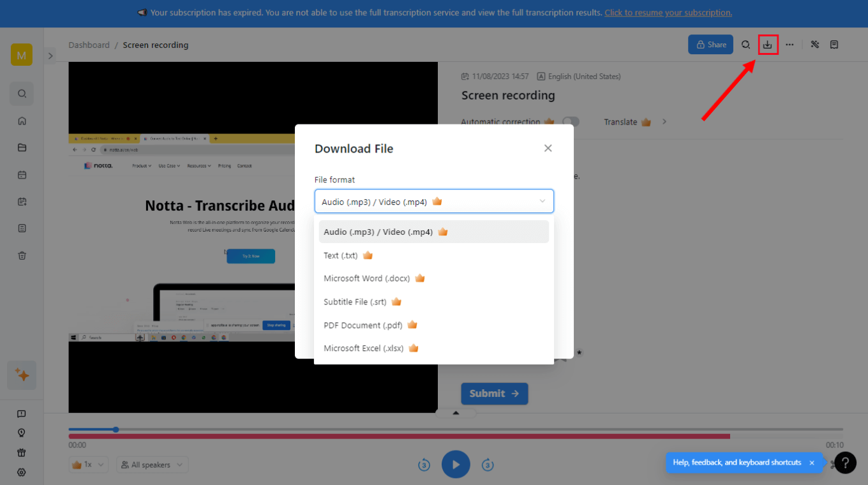Click the Translate label
This screenshot has width=868, height=485.
621,122
